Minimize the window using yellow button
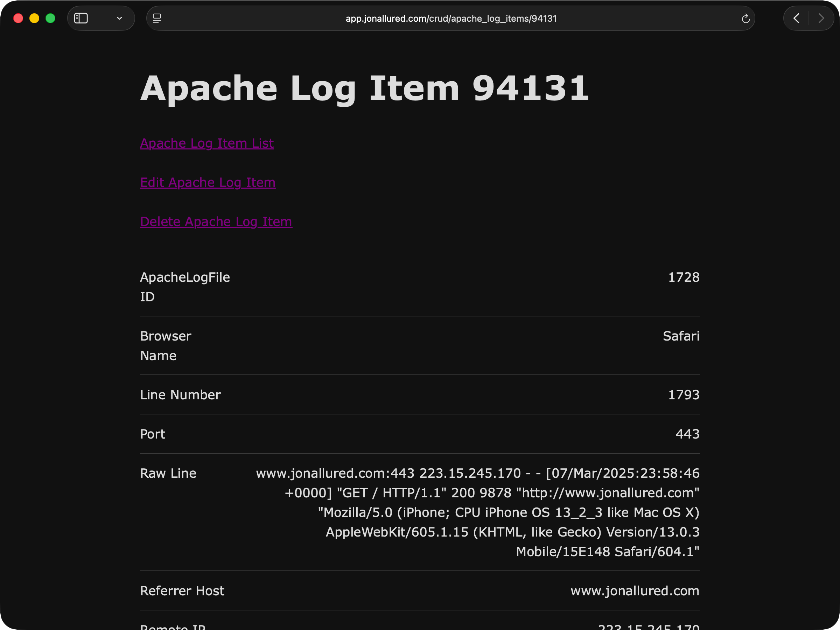The height and width of the screenshot is (630, 840). [x=34, y=18]
